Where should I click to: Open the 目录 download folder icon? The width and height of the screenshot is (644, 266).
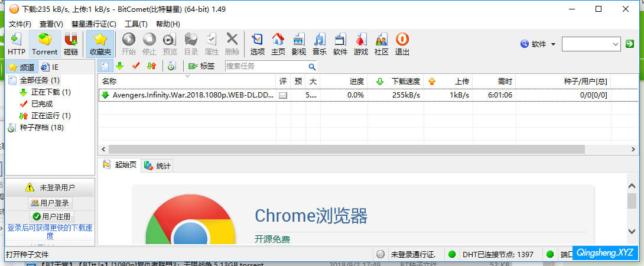[191, 44]
